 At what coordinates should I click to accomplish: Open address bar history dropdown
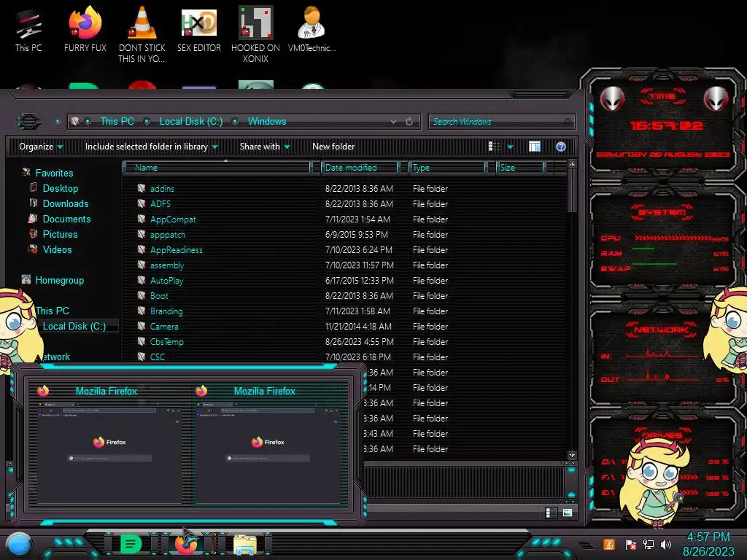(393, 122)
